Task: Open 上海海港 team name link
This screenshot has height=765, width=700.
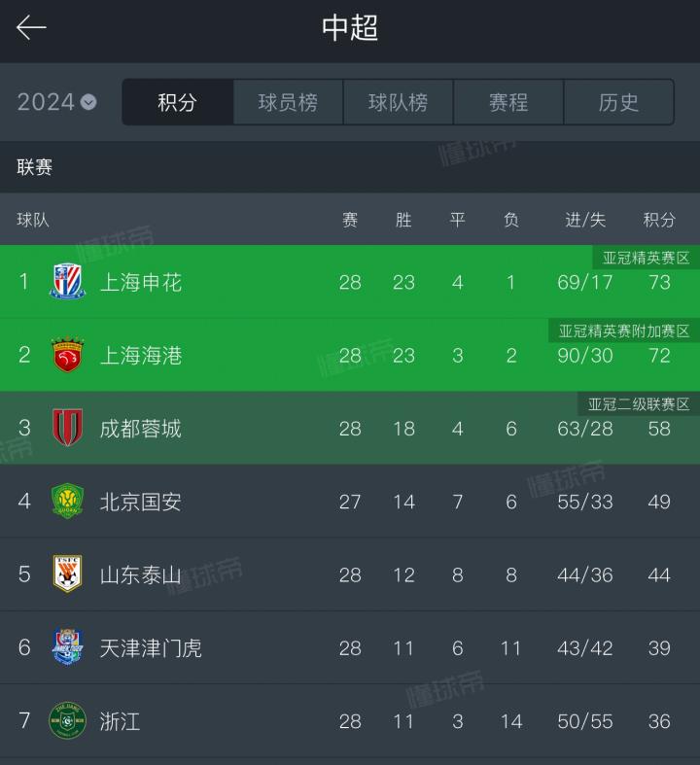Action: click(141, 356)
